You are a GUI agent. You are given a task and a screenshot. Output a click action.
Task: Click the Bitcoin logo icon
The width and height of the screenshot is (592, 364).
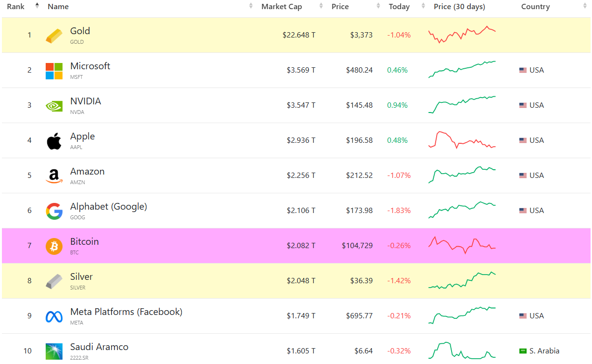(54, 246)
